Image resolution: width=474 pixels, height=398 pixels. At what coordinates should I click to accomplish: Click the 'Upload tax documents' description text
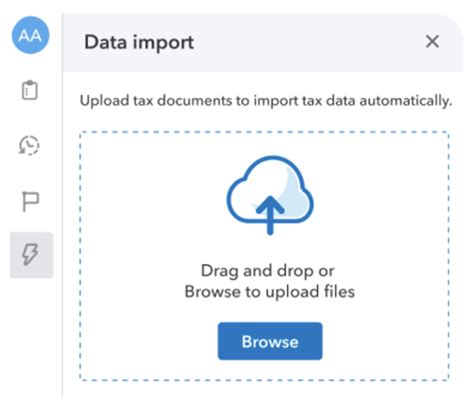coord(266,101)
